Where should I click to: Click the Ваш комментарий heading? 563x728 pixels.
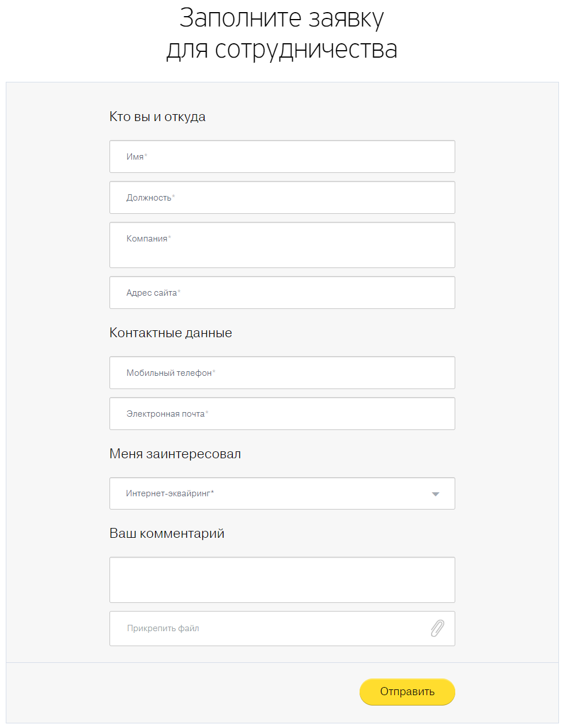(x=167, y=534)
